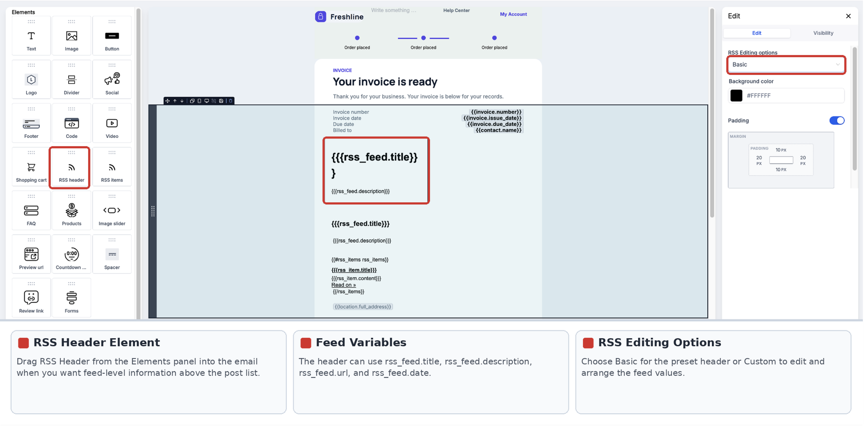Select the Logo element

pos(31,80)
